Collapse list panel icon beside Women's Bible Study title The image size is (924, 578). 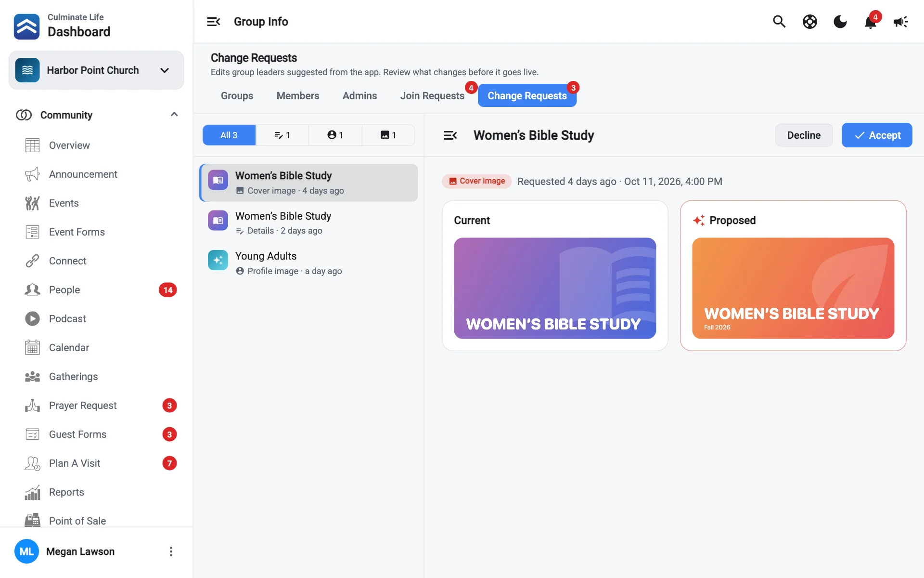(x=450, y=135)
